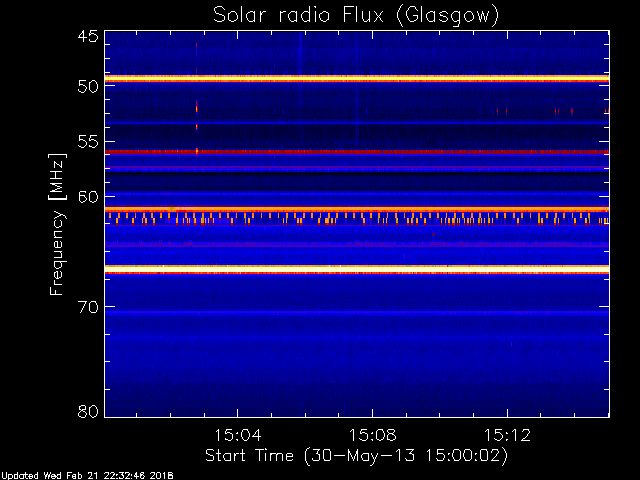Click the '70' frequency tick label
This screenshot has width=640, height=480.
point(88,307)
